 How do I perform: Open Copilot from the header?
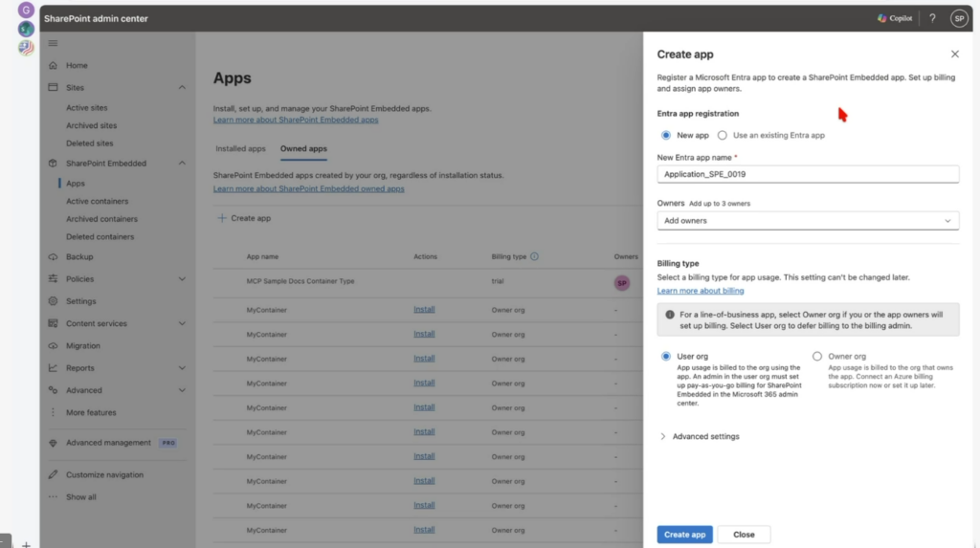(895, 18)
